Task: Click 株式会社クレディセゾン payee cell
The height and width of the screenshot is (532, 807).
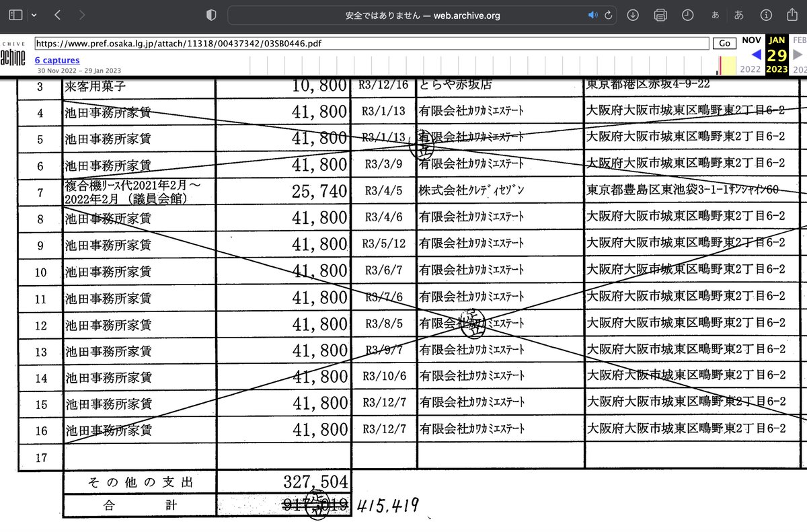Action: (471, 191)
